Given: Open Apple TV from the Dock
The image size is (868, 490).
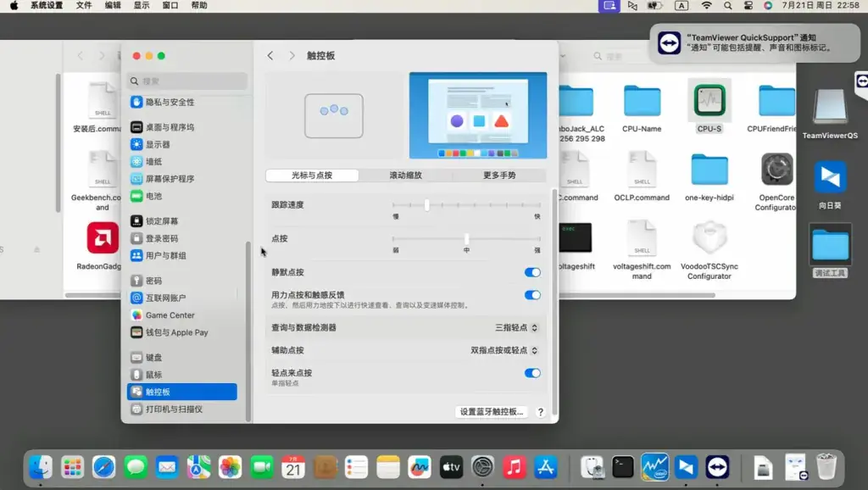Looking at the screenshot, I should (451, 467).
